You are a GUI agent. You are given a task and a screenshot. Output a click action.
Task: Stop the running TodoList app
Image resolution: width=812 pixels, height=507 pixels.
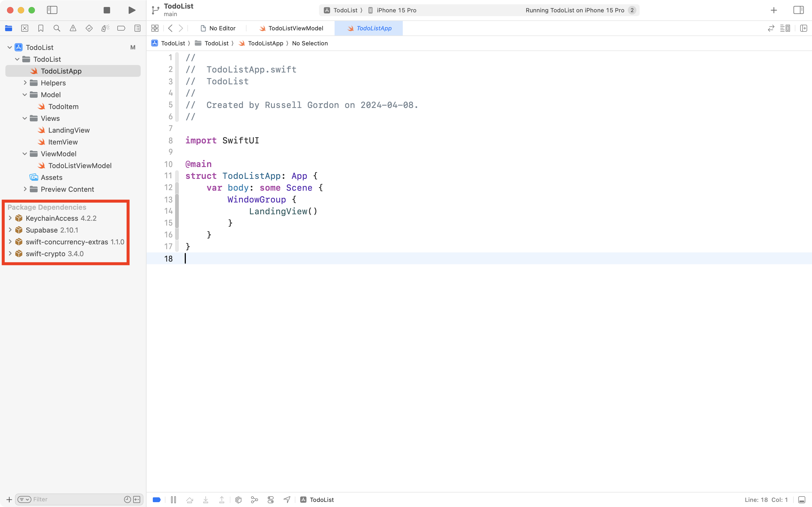click(x=107, y=10)
